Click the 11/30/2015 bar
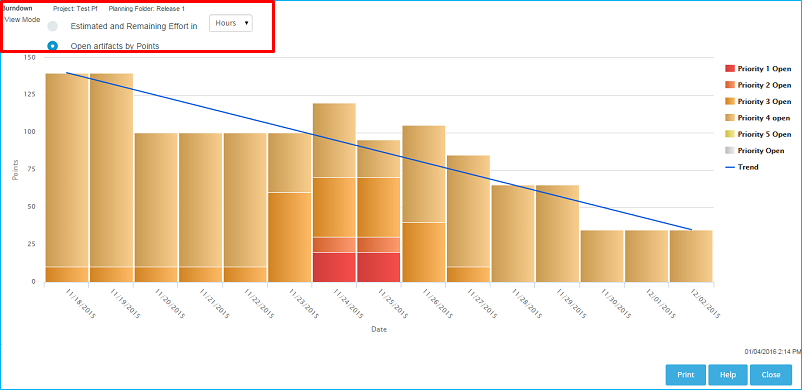The width and height of the screenshot is (802, 390). click(602, 256)
